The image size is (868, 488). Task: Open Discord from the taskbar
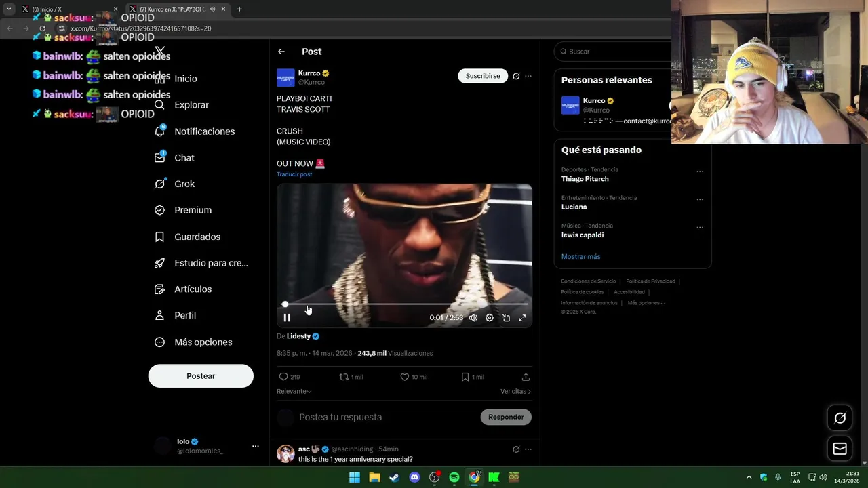pyautogui.click(x=414, y=477)
